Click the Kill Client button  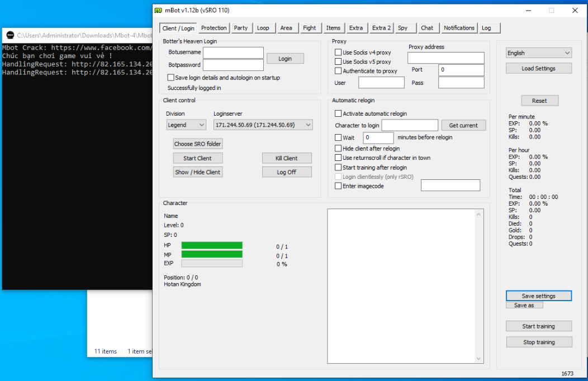click(x=287, y=158)
